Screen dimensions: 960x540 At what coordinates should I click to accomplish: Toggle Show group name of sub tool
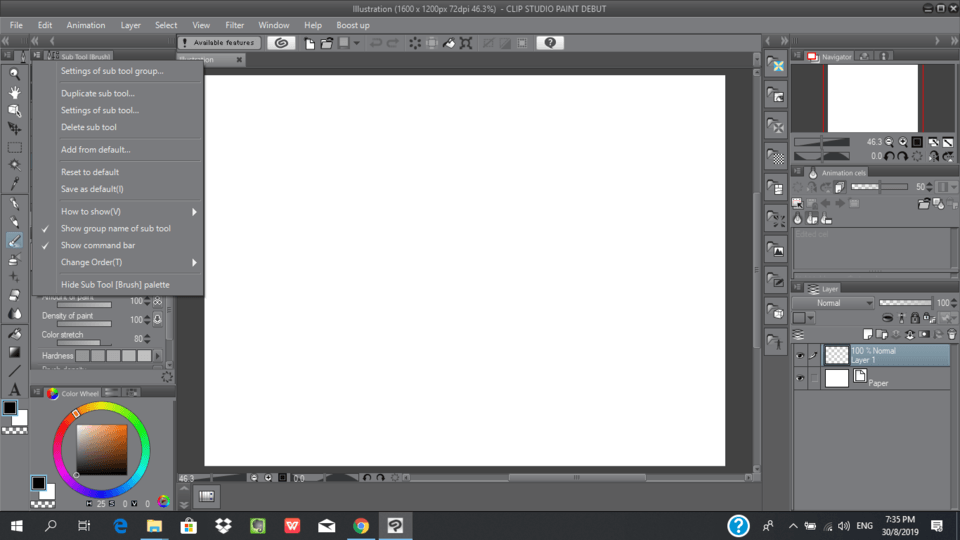click(115, 228)
